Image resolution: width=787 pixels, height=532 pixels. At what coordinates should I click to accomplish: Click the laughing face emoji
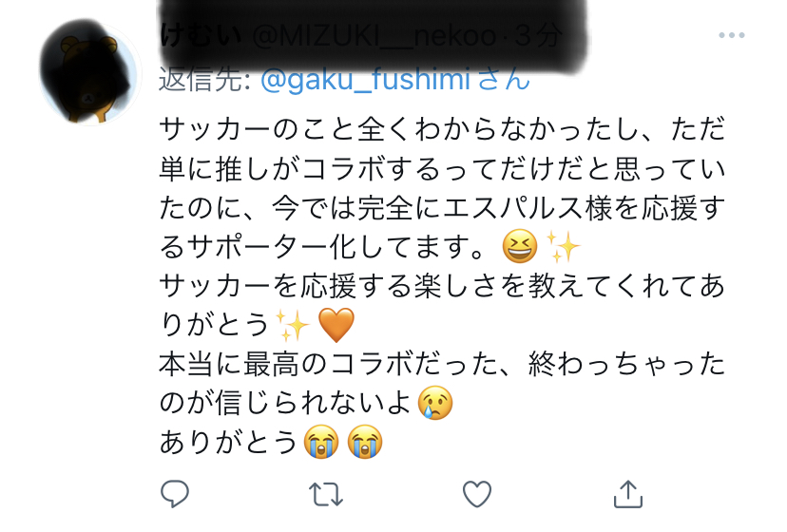(519, 248)
